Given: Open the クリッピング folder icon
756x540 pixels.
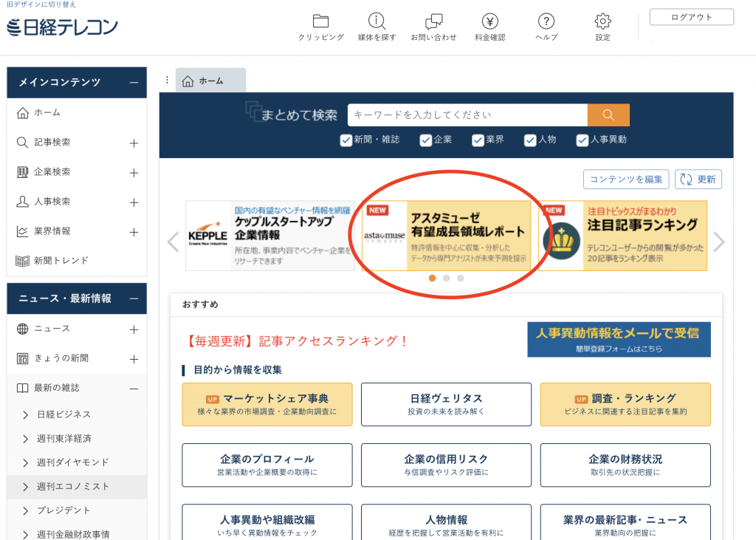Looking at the screenshot, I should tap(320, 21).
